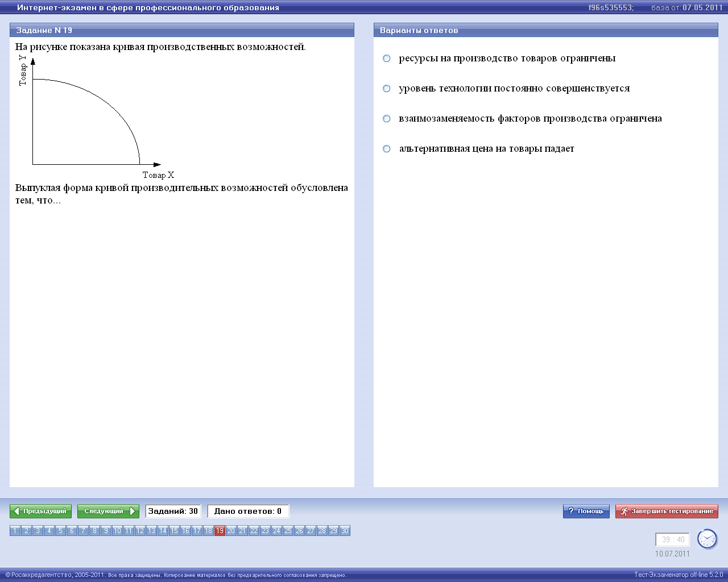Go to question 23
This screenshot has width=728, height=582.
pyautogui.click(x=265, y=531)
